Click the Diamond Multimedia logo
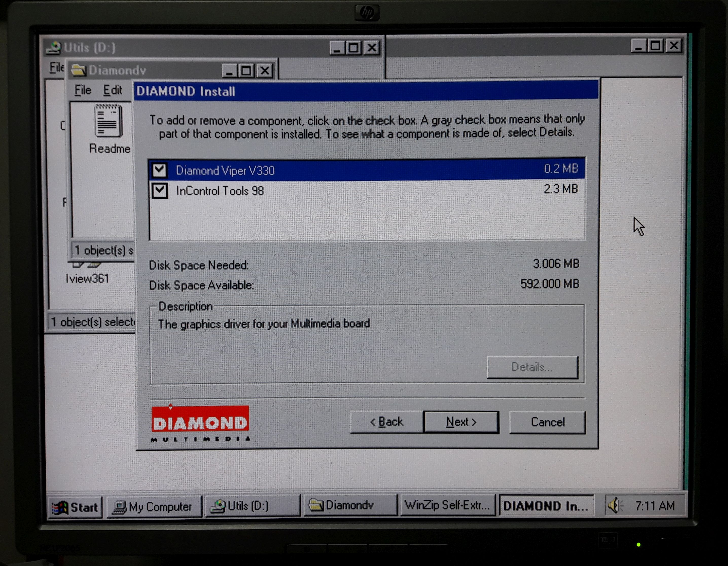 click(x=200, y=423)
